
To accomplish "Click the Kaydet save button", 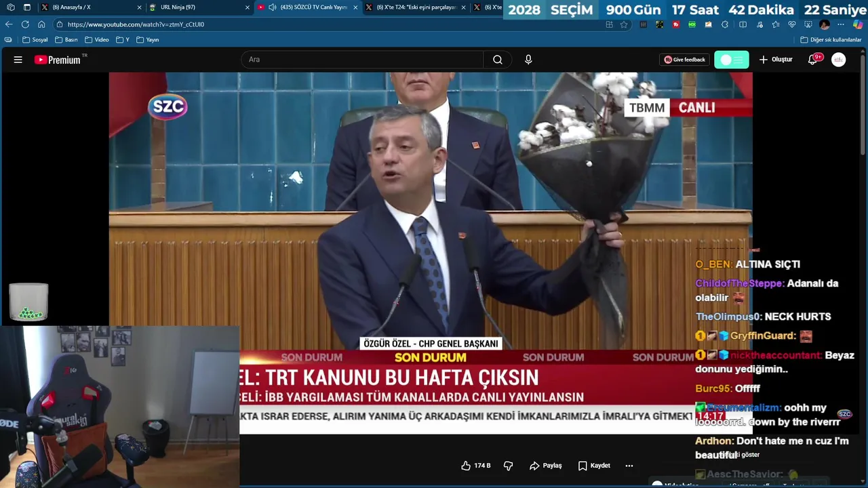I will click(594, 466).
